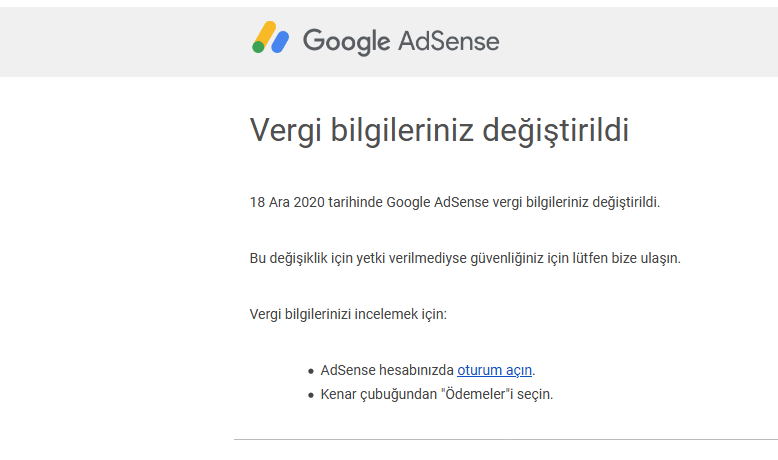Click the heading "Vergi bilgileriniz değiştirildi"

point(439,131)
